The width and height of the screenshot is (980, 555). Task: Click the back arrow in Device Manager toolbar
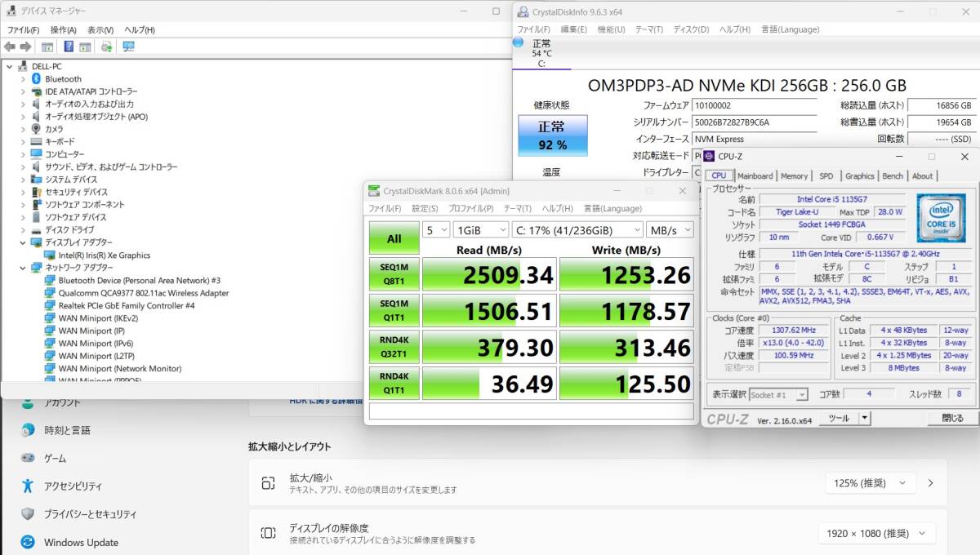pyautogui.click(x=10, y=47)
